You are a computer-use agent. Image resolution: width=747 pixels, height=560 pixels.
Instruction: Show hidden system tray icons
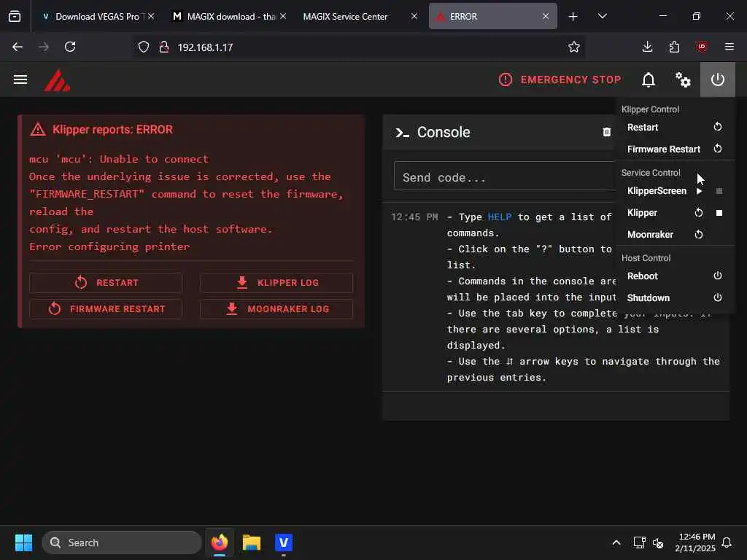pos(616,542)
